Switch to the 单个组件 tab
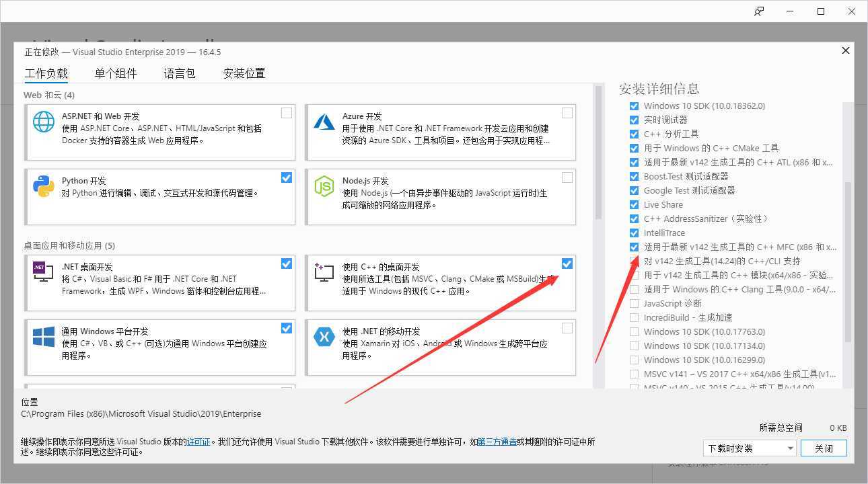868x484 pixels. point(116,73)
